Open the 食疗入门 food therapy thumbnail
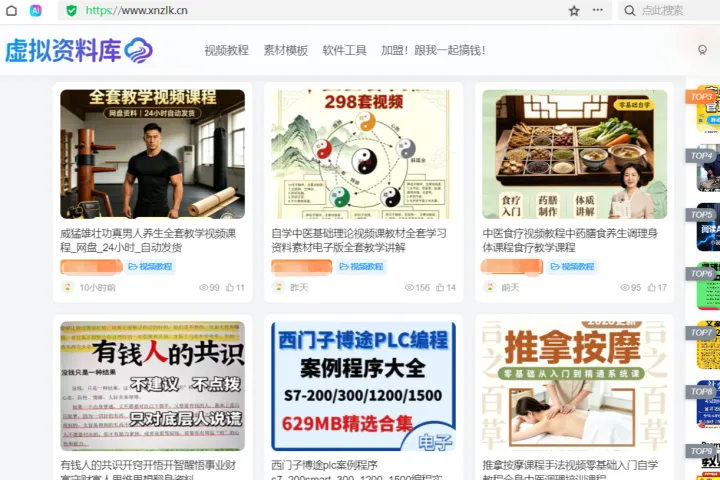 pyautogui.click(x=574, y=154)
